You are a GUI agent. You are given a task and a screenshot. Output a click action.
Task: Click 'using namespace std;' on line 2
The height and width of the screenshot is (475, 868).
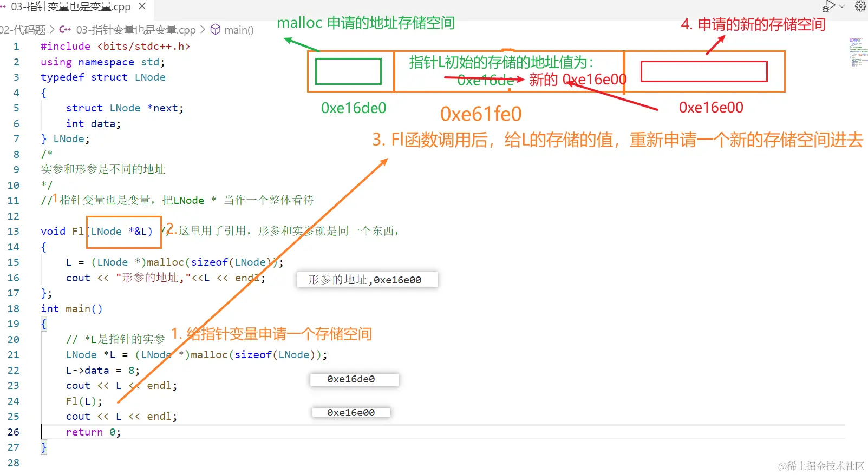103,62
